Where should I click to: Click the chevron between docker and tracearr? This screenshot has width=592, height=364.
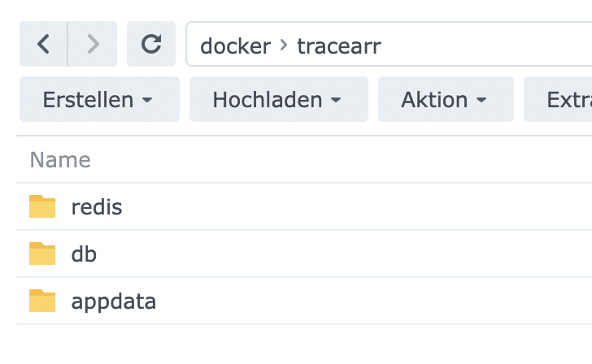click(284, 45)
